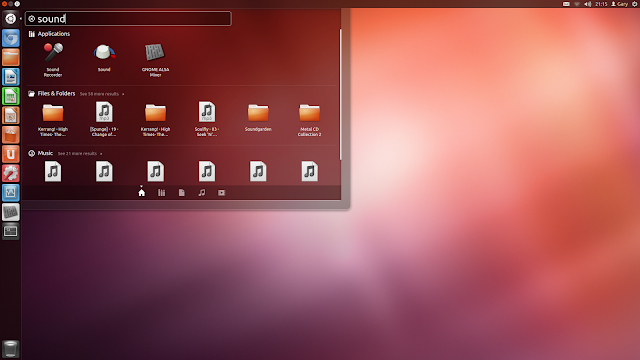The image size is (640, 360).
Task: Expand Files & Folders to see more results
Action: (101, 94)
